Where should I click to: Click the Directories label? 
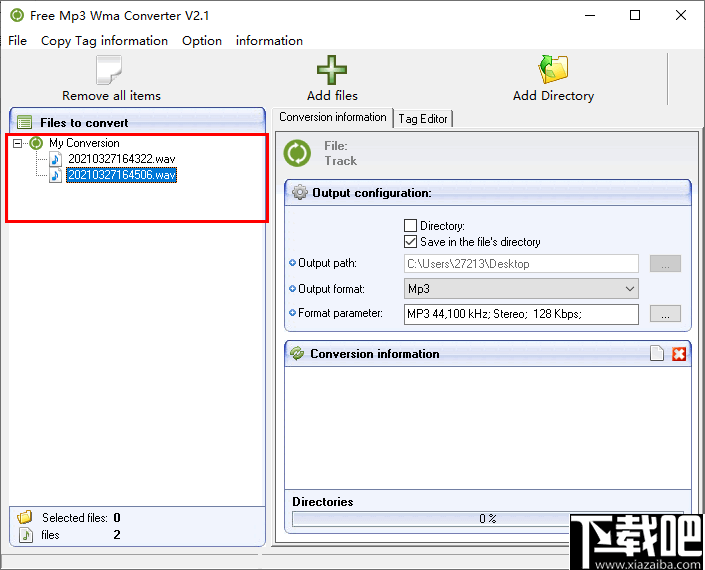click(323, 502)
